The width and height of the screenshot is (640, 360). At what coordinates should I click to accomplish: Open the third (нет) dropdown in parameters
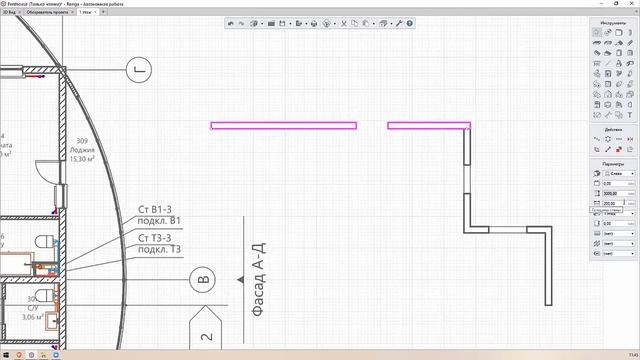pos(619,253)
